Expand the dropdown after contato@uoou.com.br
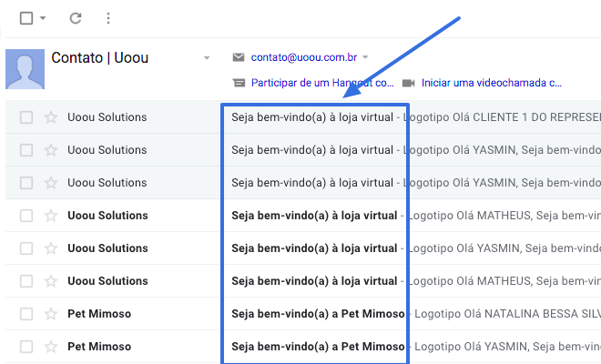The image size is (601, 364). tap(365, 57)
